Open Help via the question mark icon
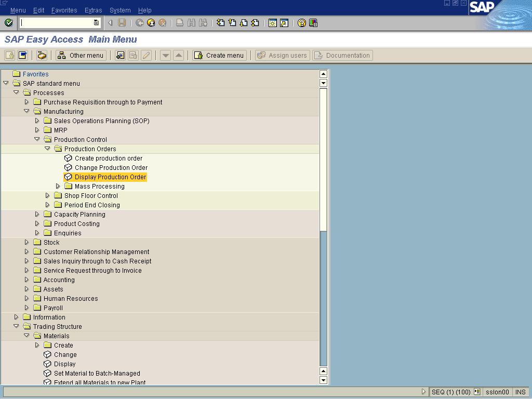 301,23
